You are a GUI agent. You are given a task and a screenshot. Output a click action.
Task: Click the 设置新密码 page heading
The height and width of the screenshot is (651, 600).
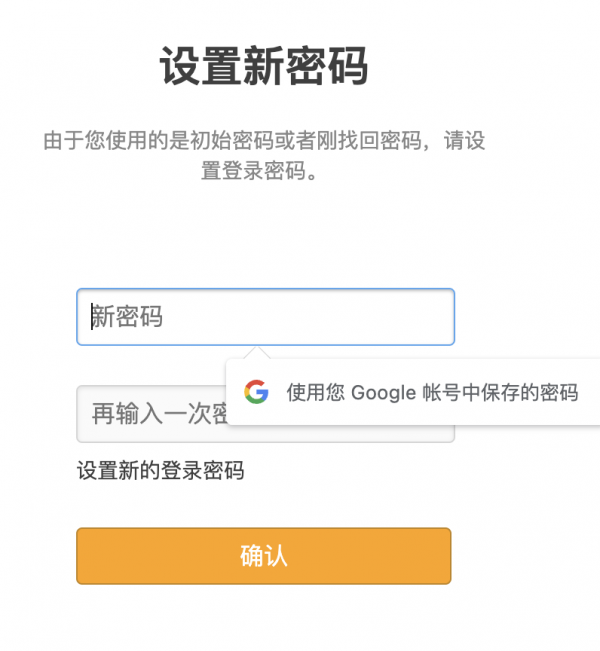coord(264,66)
